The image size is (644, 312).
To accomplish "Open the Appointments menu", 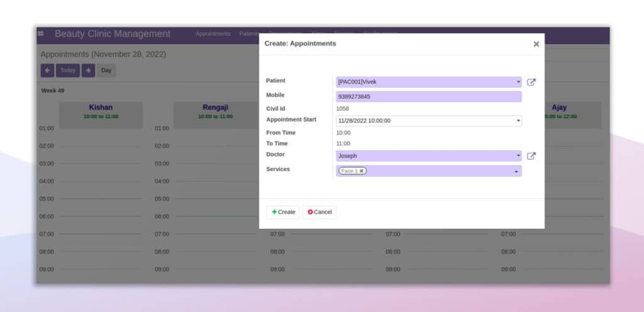I will coord(213,34).
